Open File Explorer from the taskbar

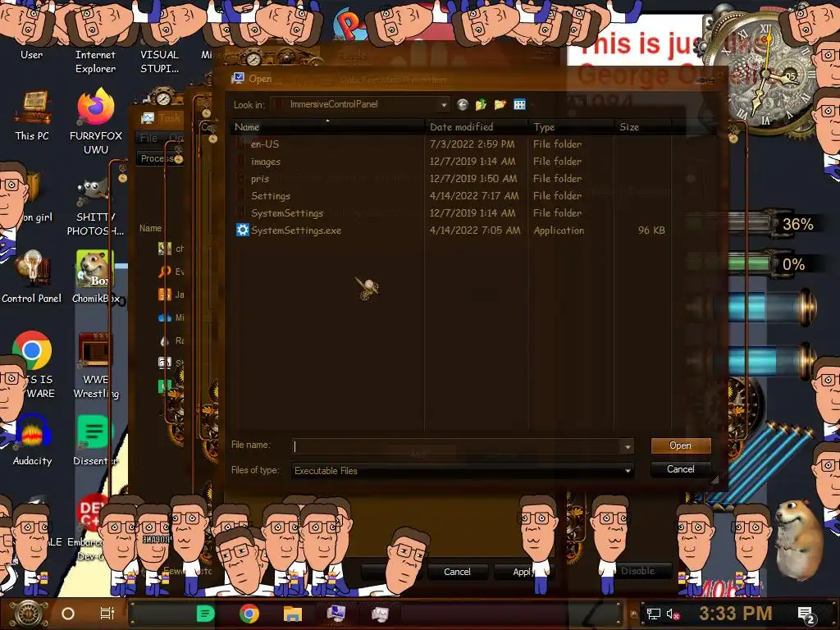293,614
